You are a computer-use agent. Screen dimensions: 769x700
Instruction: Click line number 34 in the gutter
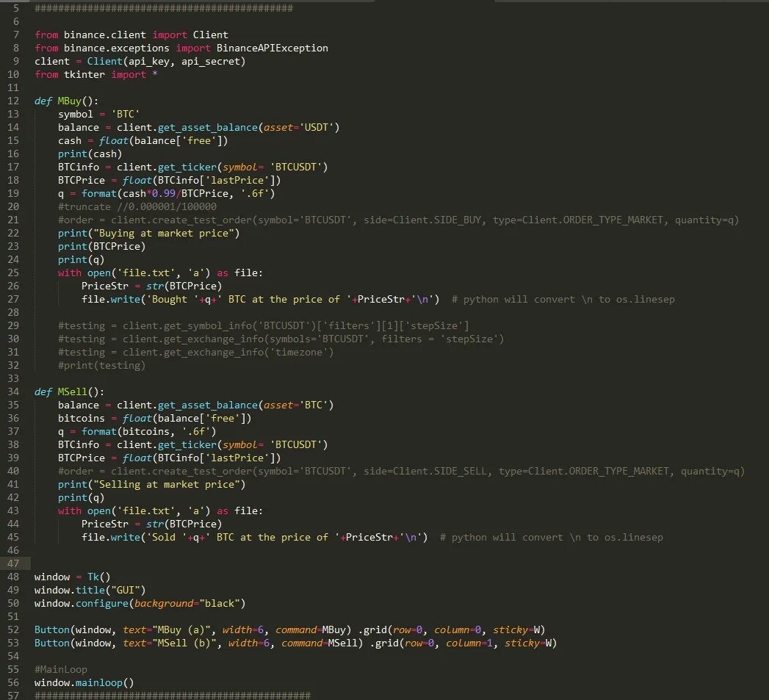pyautogui.click(x=13, y=392)
